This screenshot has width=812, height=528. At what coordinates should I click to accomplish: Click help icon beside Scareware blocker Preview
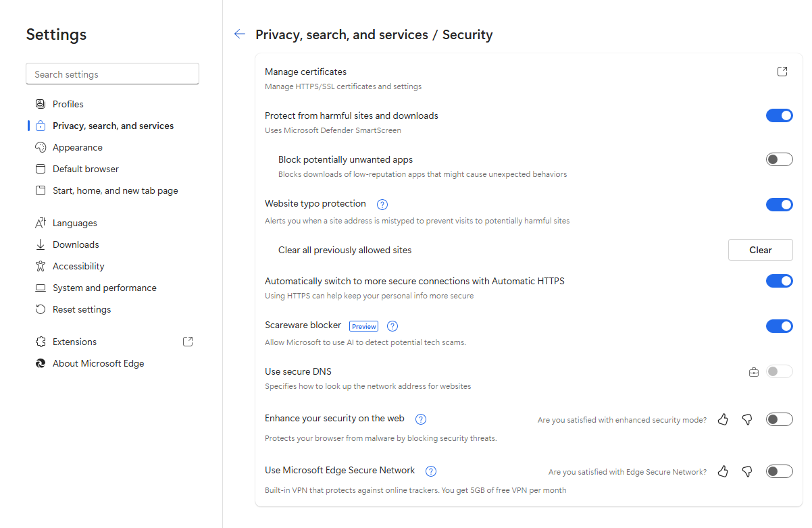(392, 326)
